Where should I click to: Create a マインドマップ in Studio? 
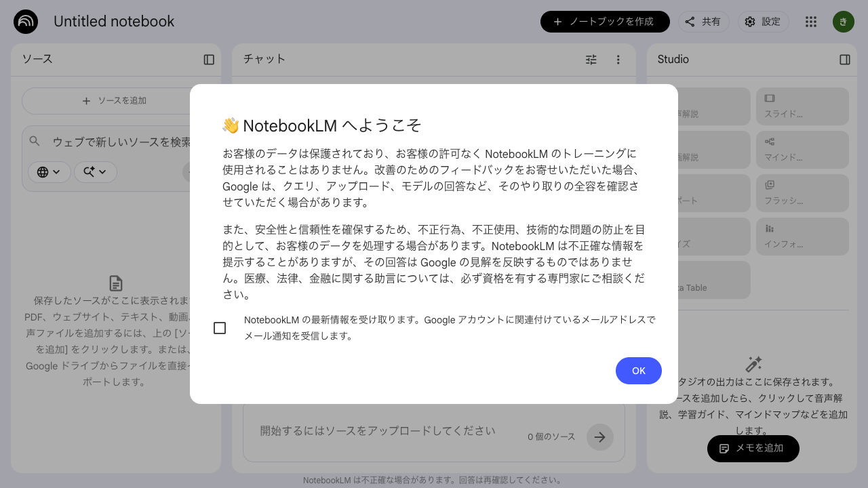click(x=802, y=149)
